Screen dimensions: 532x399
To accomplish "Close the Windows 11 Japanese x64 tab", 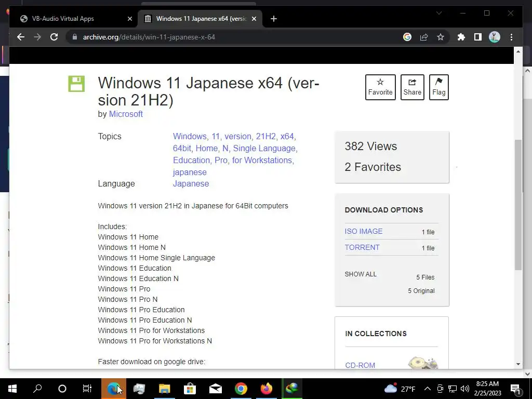I will [254, 19].
